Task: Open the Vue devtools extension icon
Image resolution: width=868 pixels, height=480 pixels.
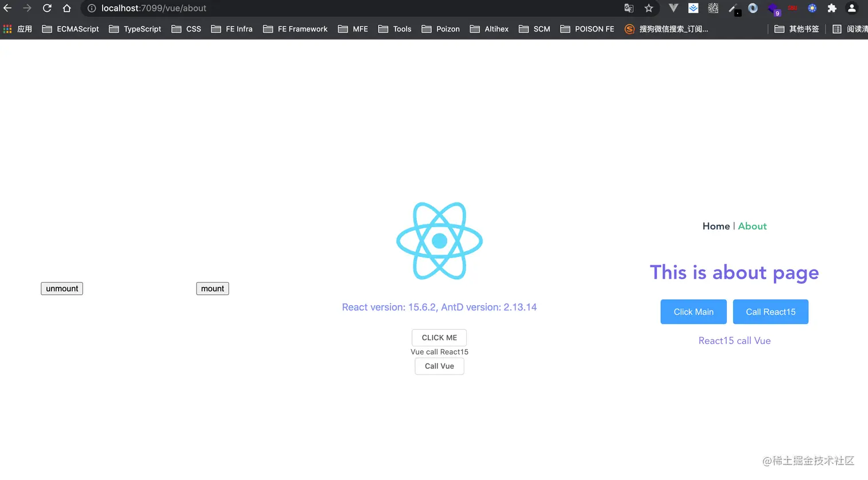Action: (673, 8)
